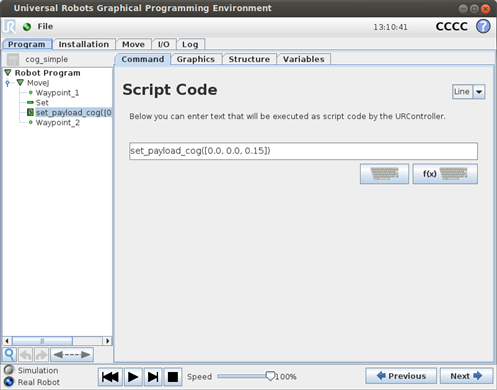Switch to the Log tab
Image resolution: width=497 pixels, height=390 pixels.
tap(190, 44)
